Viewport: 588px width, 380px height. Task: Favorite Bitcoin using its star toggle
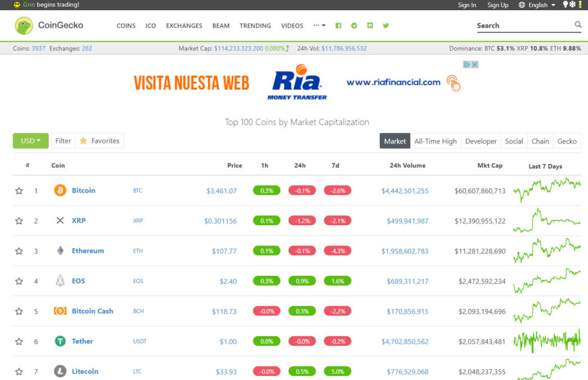(x=19, y=190)
